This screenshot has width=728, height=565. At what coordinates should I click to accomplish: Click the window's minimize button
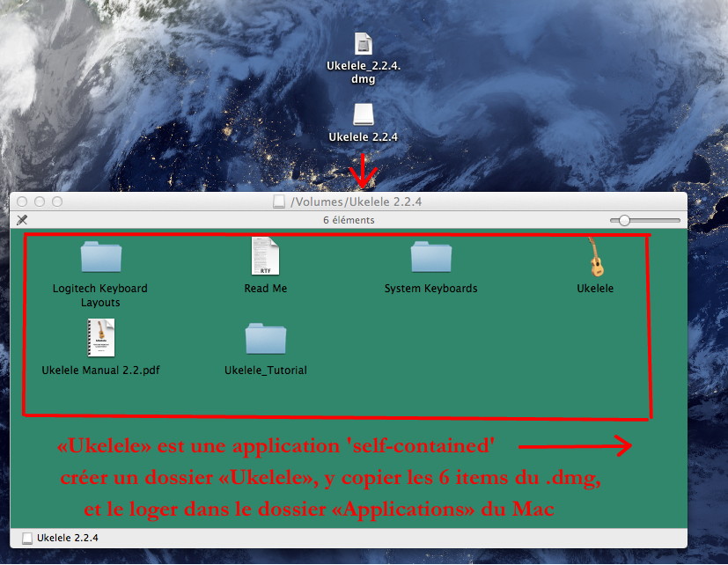pos(40,202)
